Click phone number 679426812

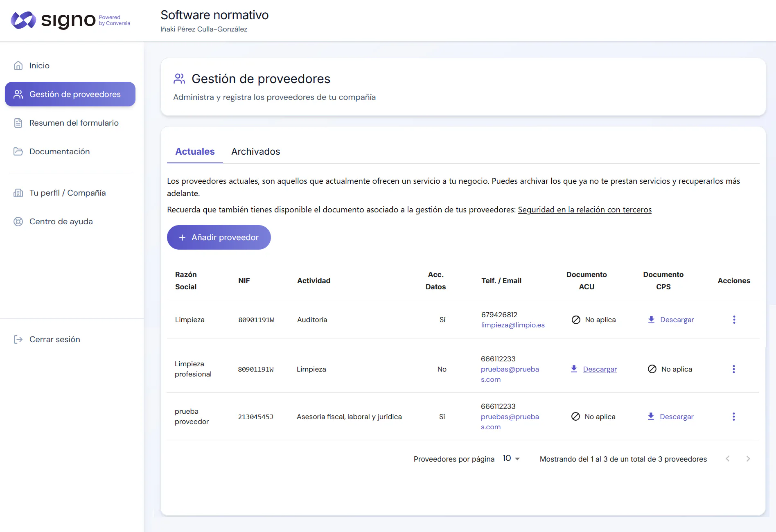tap(499, 315)
